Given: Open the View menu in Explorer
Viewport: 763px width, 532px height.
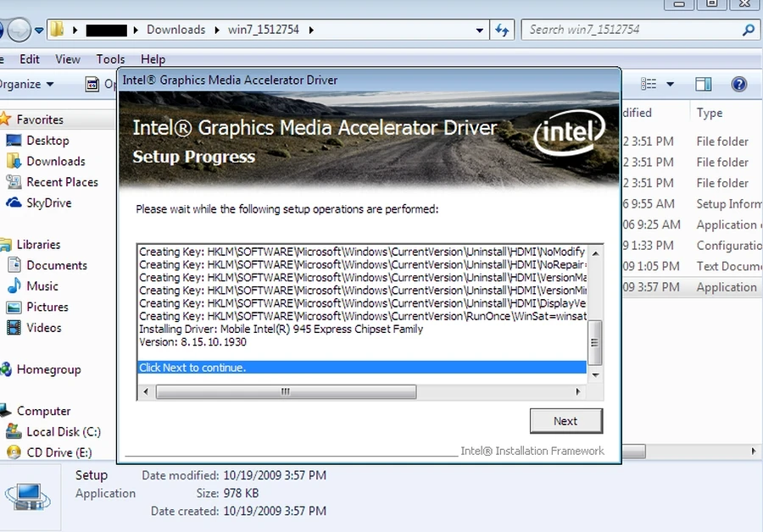Looking at the screenshot, I should [x=68, y=59].
